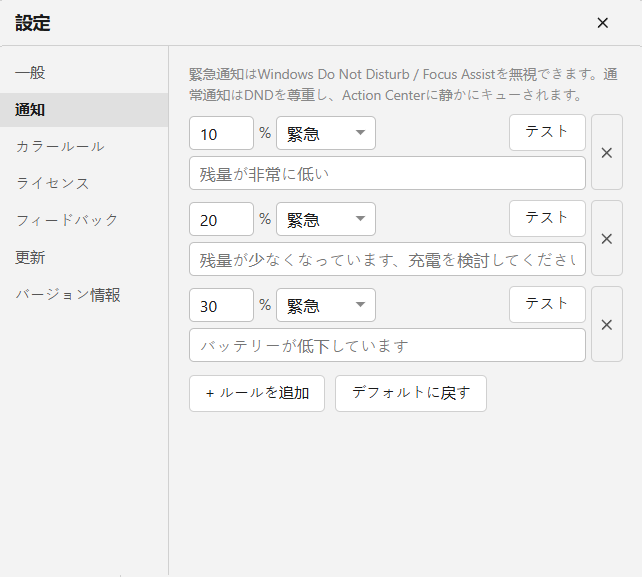Open the 緊急 dropdown for the 30% rule
642x577 pixels.
[x=326, y=305]
